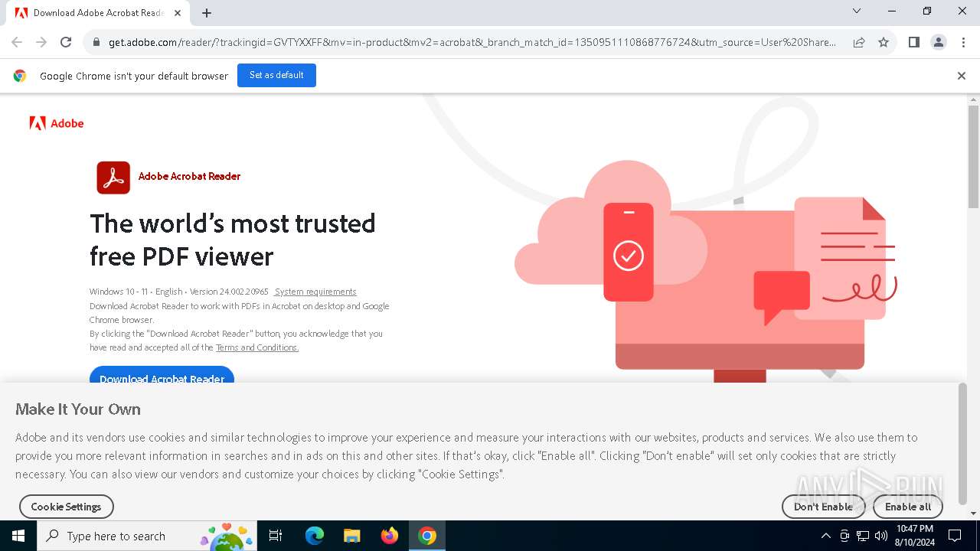
Task: Go back using the browser back arrow
Action: click(17, 42)
